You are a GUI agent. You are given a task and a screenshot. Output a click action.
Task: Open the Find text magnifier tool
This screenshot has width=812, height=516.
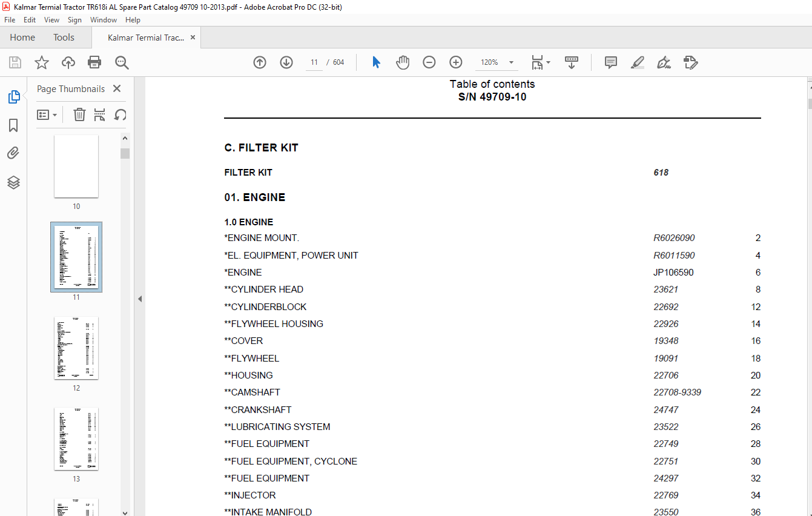coord(122,62)
